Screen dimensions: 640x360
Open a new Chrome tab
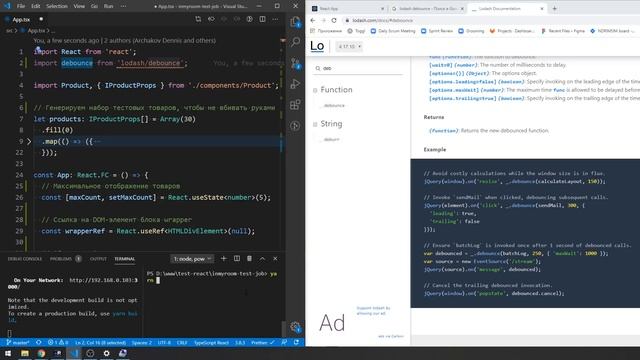554,8
